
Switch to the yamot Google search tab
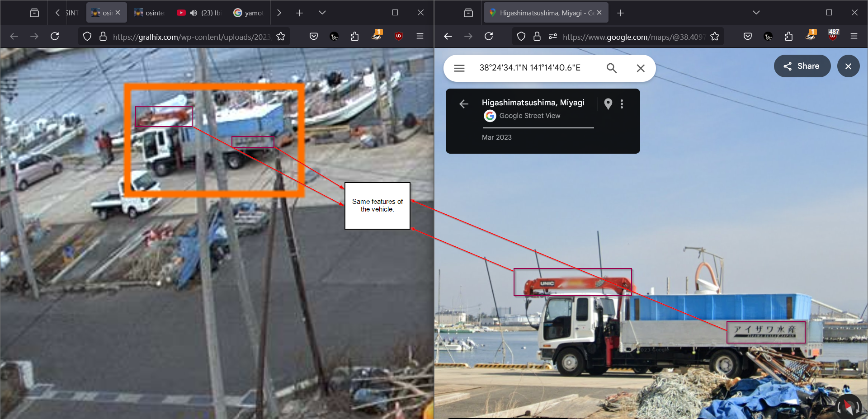[249, 13]
